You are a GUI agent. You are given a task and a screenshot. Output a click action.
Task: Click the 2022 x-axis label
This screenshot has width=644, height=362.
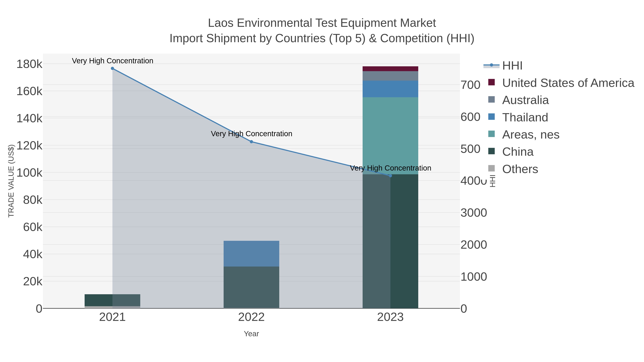tap(252, 317)
